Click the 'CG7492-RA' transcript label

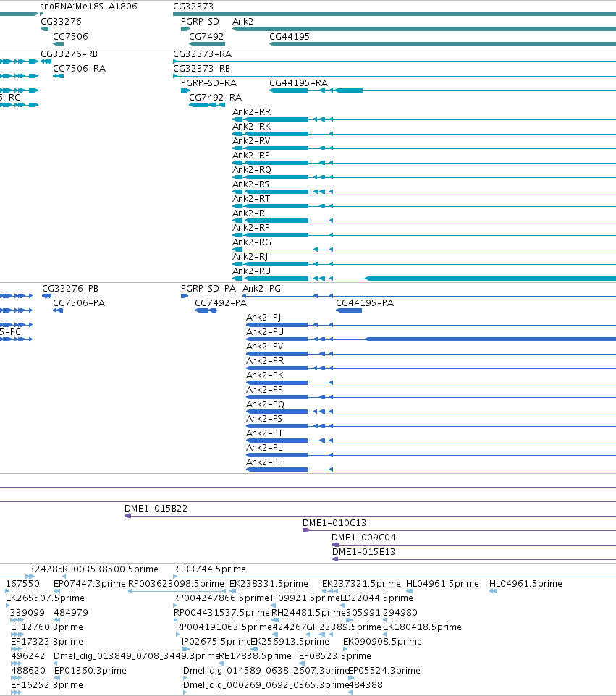coord(216,97)
